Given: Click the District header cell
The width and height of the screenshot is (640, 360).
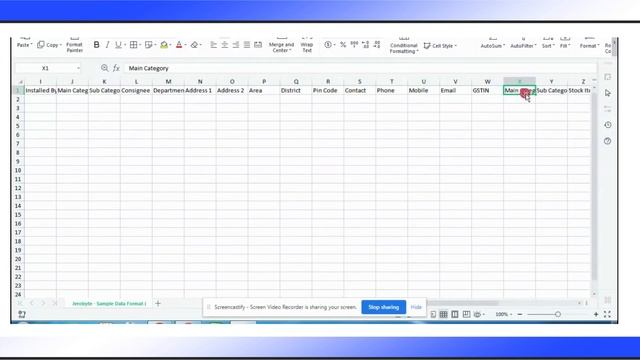Looking at the screenshot, I should click(x=296, y=90).
